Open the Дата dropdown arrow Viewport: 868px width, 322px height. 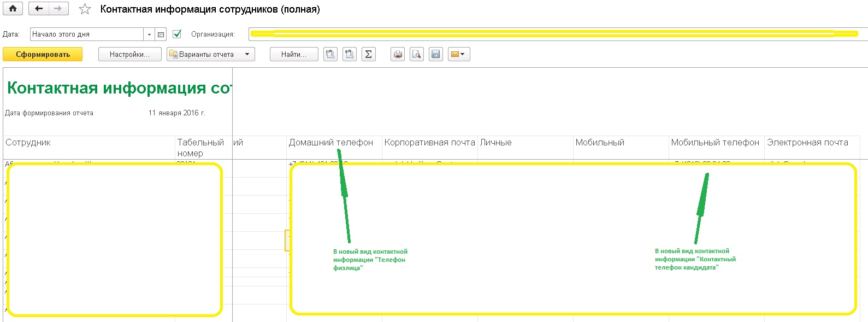[x=149, y=34]
